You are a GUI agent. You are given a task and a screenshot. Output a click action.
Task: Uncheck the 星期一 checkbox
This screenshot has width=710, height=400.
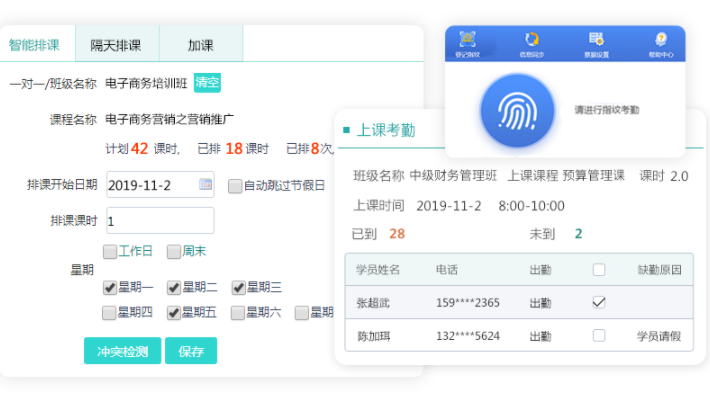(x=110, y=287)
